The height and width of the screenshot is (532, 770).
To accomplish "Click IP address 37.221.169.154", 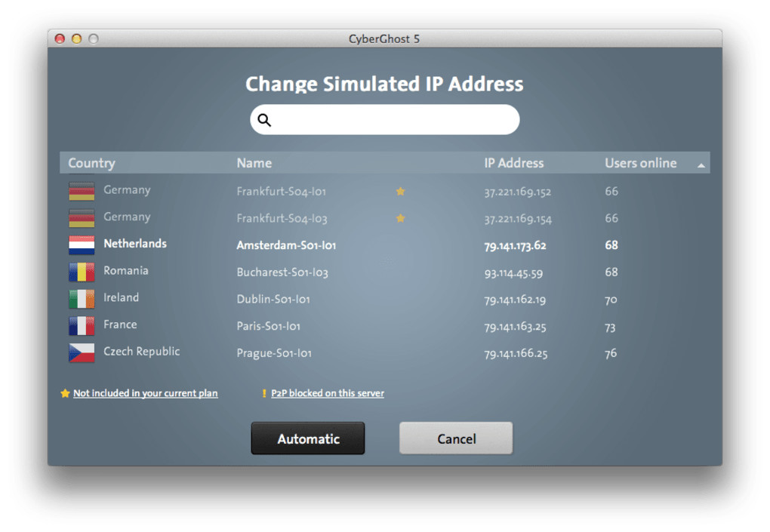I will [518, 219].
